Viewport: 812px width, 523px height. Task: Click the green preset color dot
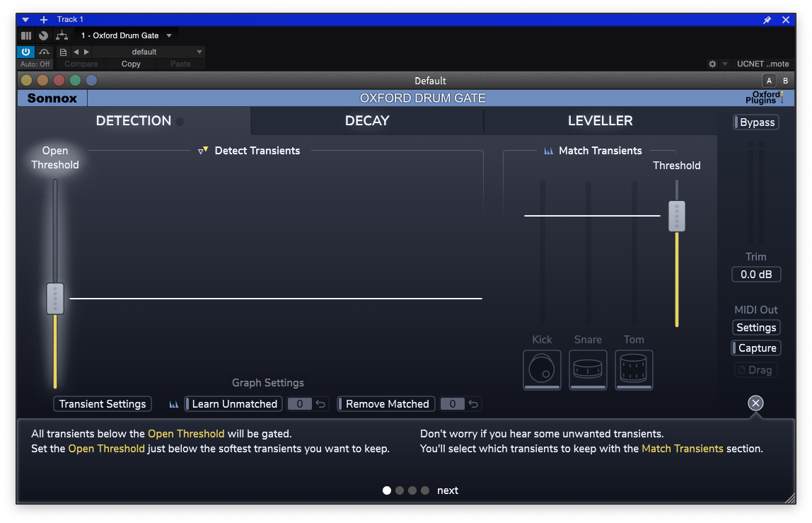point(75,81)
